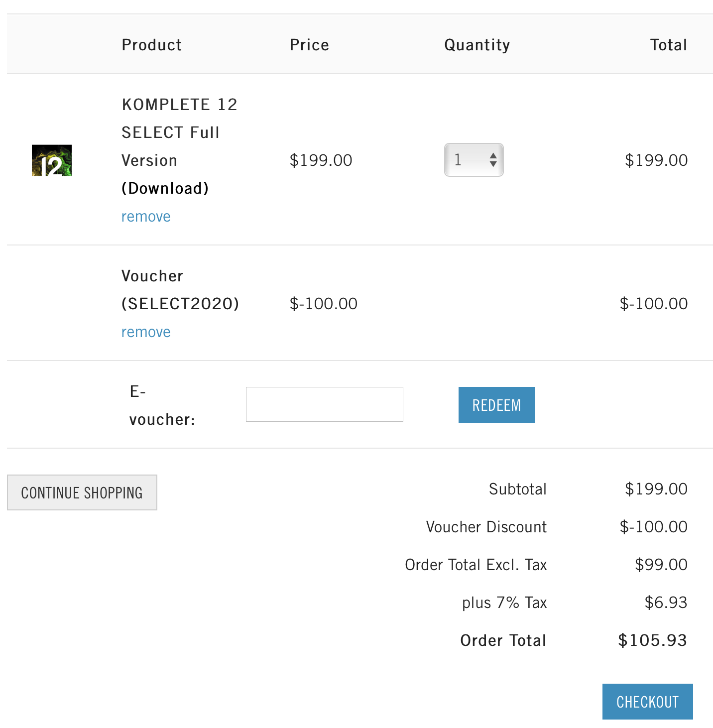Screen dimensions: 713x728
Task: Focus the E-voucher code input field
Action: [x=324, y=404]
